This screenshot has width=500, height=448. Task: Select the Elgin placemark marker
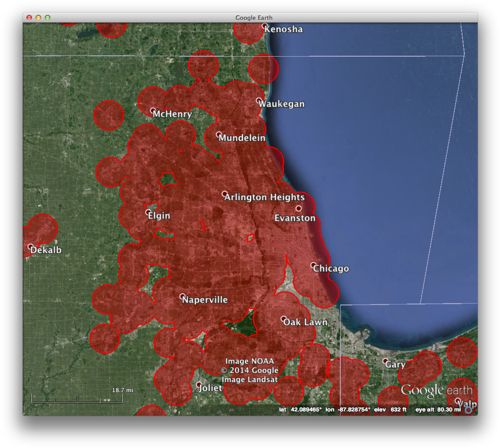coord(148,212)
